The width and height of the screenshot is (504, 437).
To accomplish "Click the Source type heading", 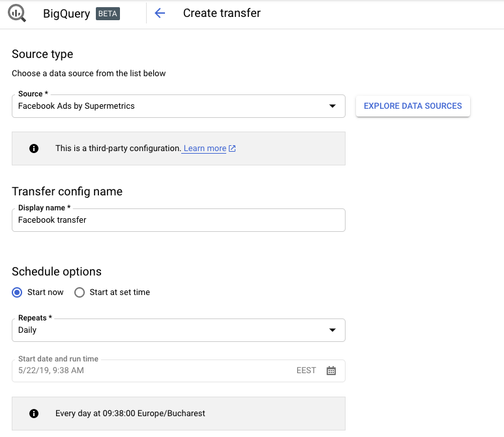I will pos(42,54).
